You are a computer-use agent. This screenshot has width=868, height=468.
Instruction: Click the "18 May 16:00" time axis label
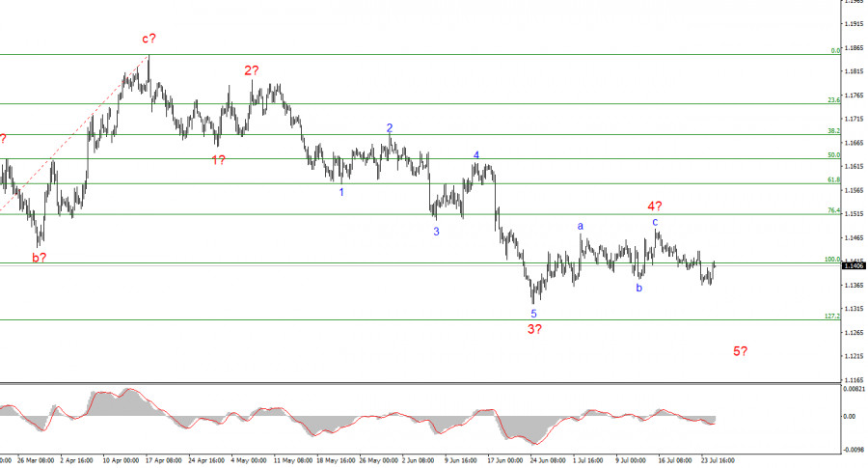[x=336, y=460]
